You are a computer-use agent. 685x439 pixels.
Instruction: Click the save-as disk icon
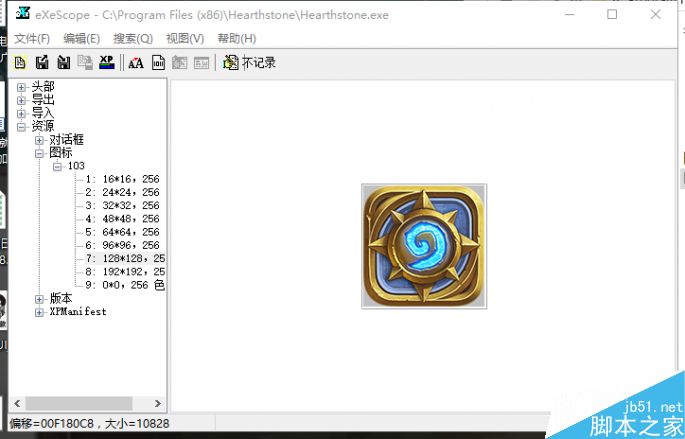63,63
